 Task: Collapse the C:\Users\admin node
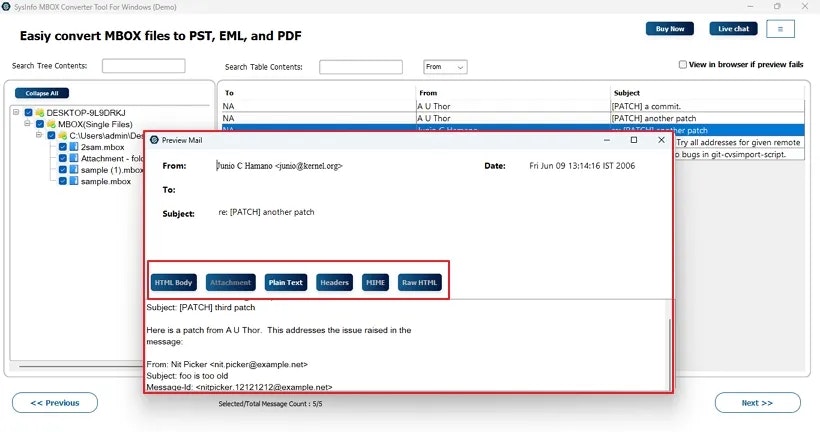point(39,135)
